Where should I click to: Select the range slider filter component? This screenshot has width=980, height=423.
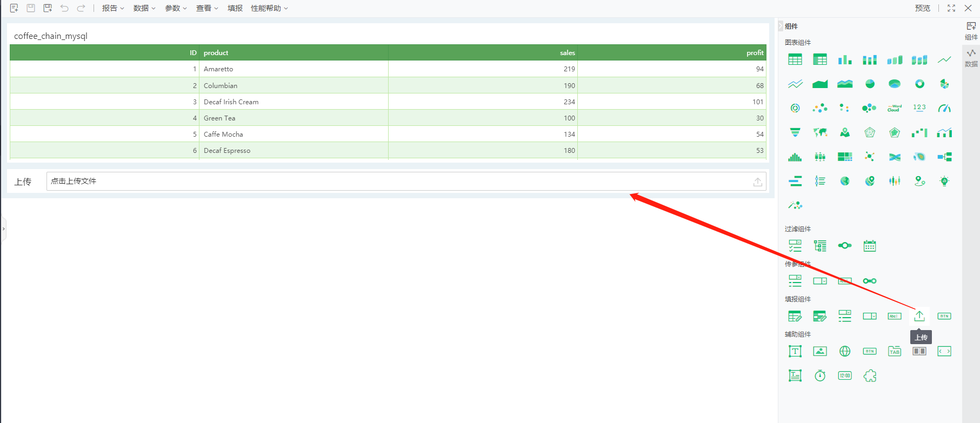[845, 246]
